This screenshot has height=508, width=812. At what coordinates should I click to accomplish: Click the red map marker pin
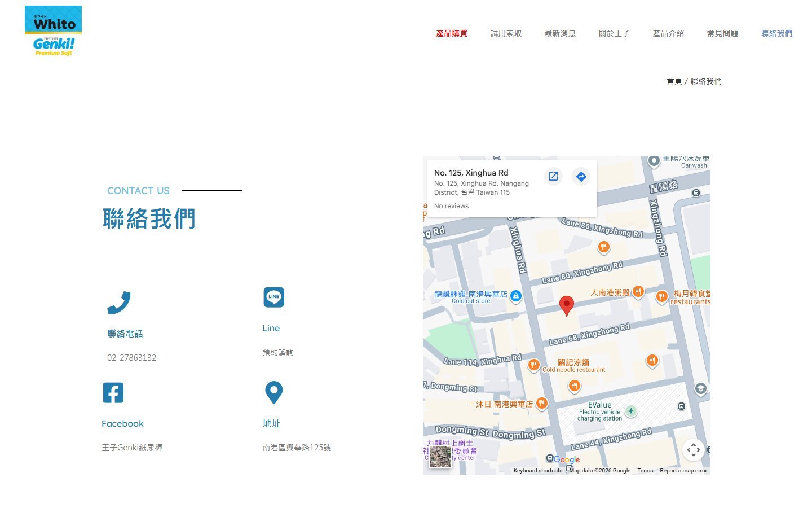[566, 305]
